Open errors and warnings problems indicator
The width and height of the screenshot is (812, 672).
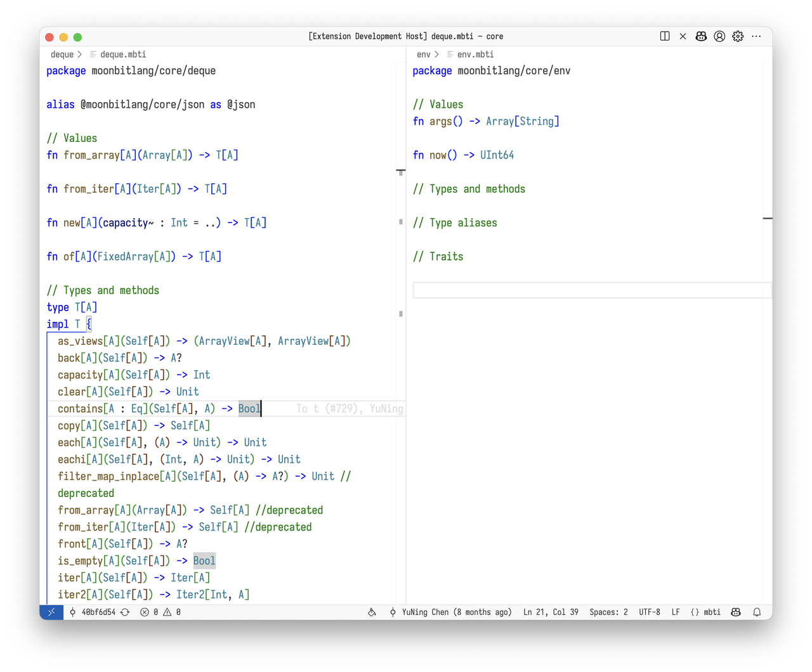pos(160,612)
